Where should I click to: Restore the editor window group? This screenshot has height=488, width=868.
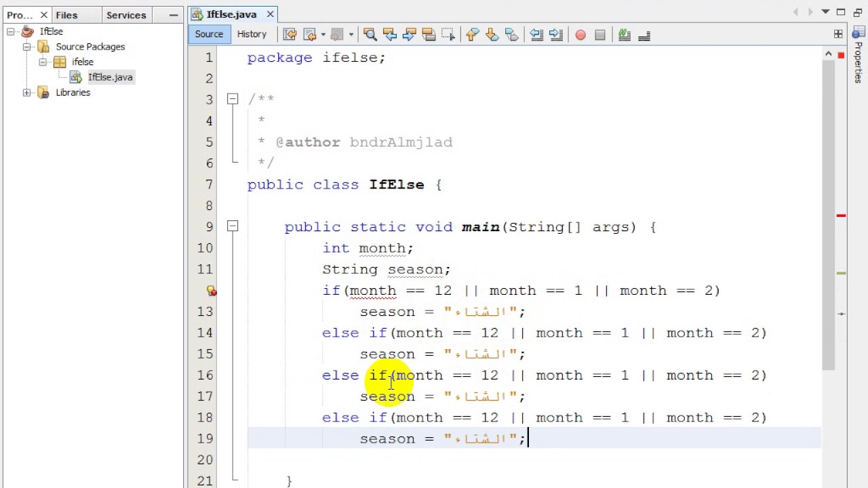click(857, 12)
